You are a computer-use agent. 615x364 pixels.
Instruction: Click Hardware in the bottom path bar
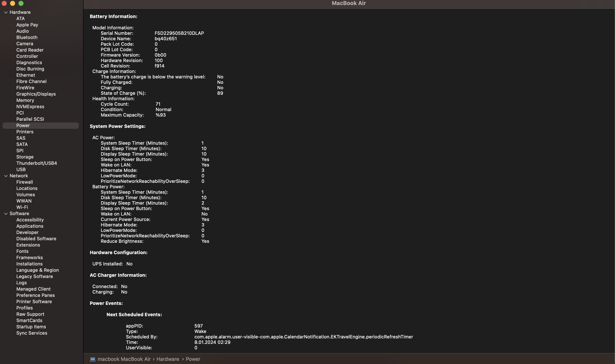[x=168, y=359]
